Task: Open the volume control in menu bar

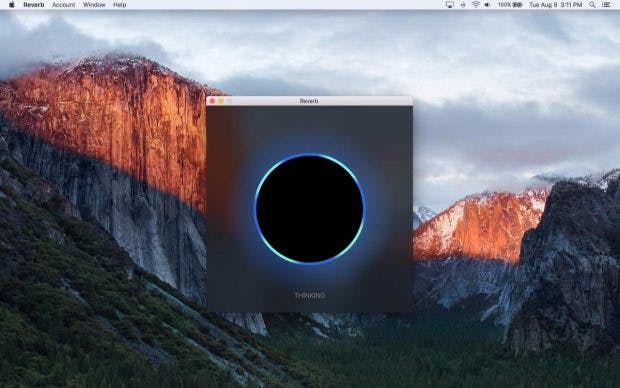Action: tap(488, 5)
